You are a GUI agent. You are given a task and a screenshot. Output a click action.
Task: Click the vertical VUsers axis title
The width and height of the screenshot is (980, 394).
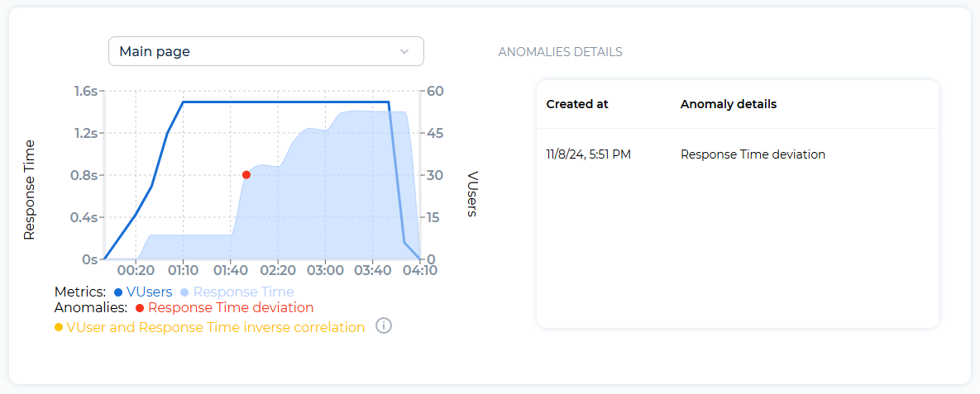(x=472, y=193)
